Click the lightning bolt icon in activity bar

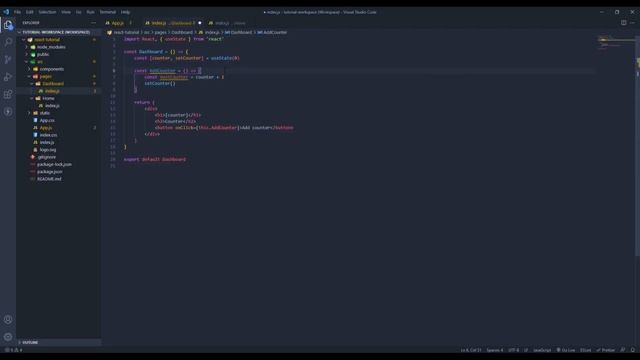[x=8, y=111]
